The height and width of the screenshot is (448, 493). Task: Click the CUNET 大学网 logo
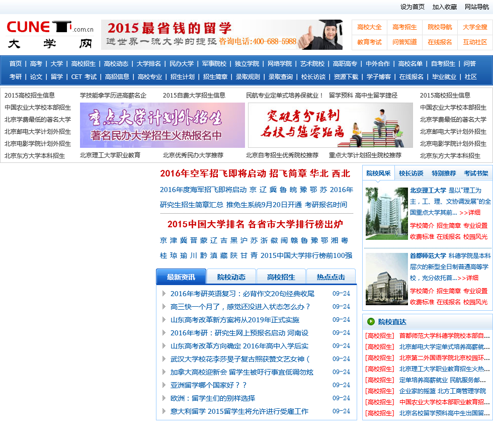pyautogui.click(x=50, y=35)
